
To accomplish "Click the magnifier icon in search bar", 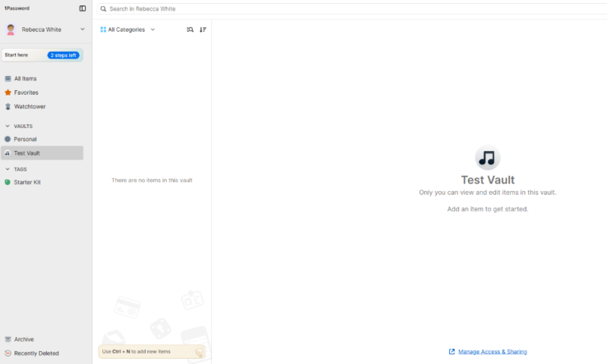I will (103, 8).
